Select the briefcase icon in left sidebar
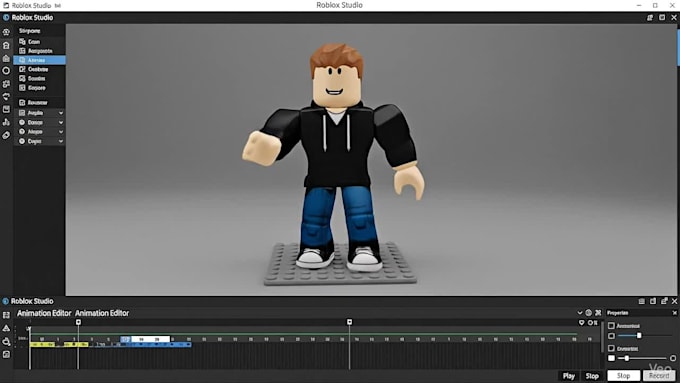680x383 pixels. click(x=6, y=58)
